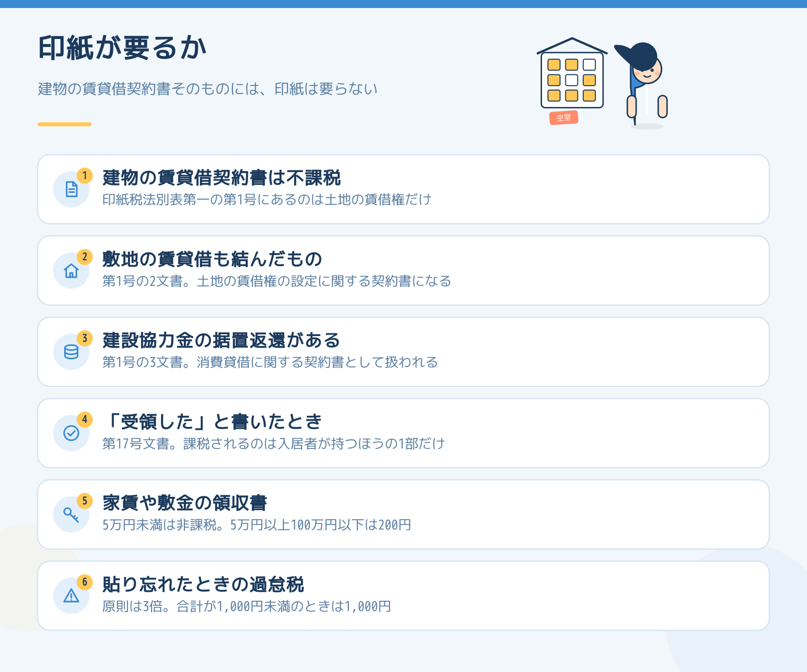Screen dimensions: 807x672
Task: Select heading 貼り忘れたときの過怠税
Action: point(203,584)
